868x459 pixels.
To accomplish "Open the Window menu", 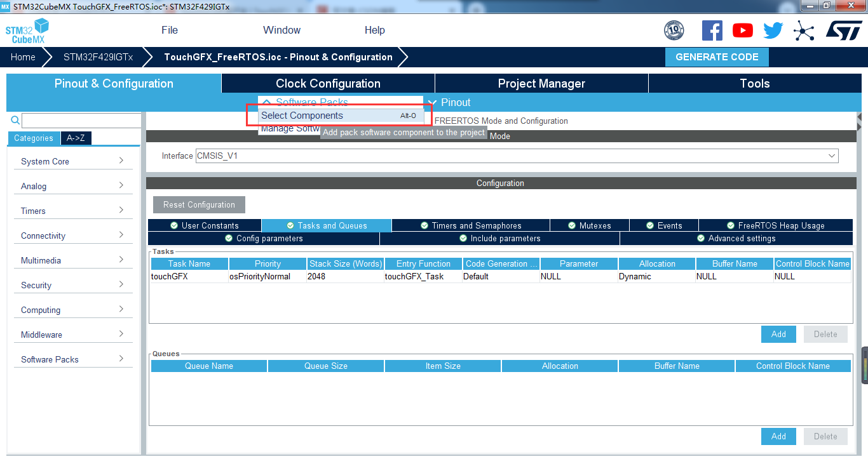I will pos(281,30).
